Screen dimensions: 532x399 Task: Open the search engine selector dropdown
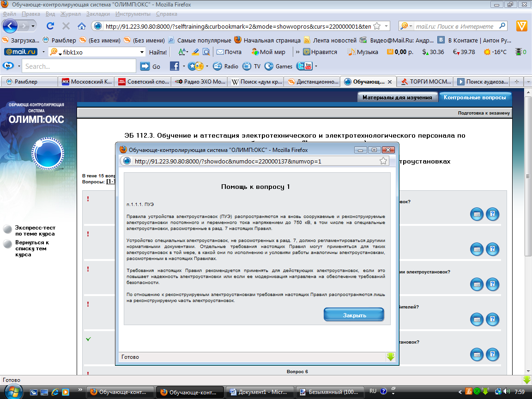click(x=406, y=26)
